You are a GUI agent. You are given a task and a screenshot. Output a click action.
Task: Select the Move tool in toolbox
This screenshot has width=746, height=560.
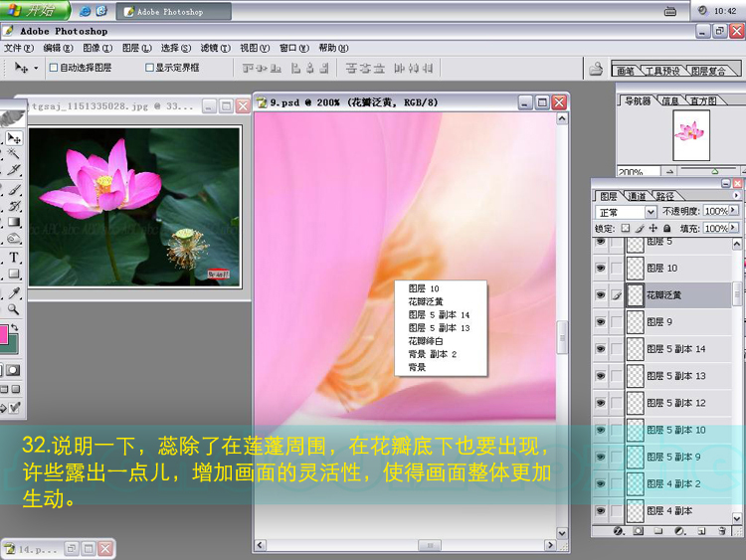click(14, 138)
